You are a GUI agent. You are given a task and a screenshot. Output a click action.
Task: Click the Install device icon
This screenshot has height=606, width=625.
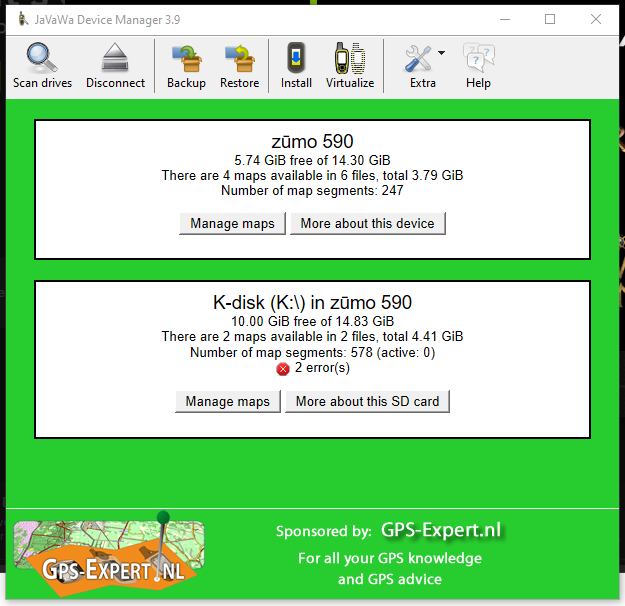(296, 58)
